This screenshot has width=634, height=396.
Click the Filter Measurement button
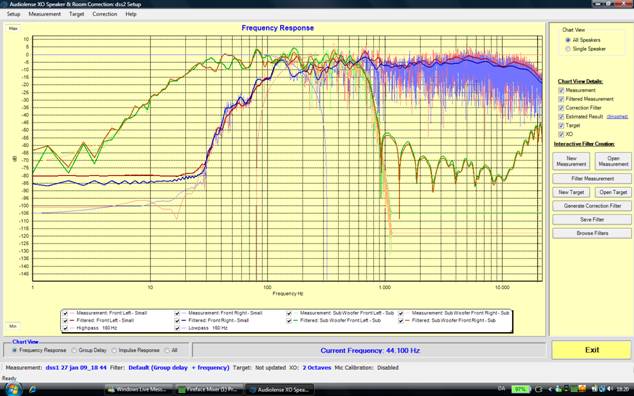[592, 178]
